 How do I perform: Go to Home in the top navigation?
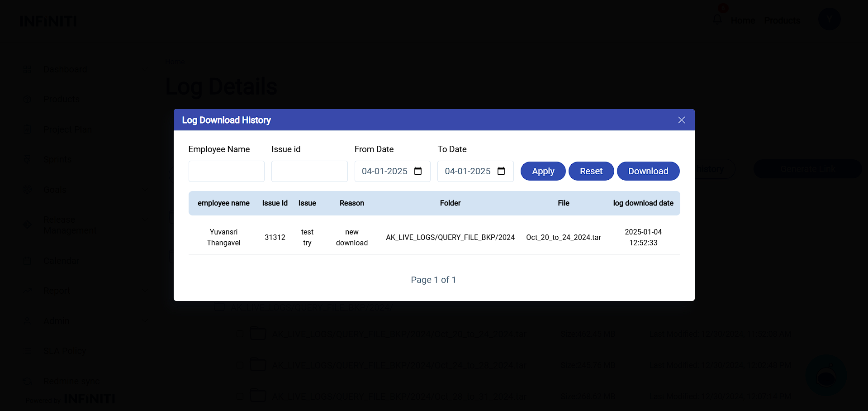click(x=743, y=20)
